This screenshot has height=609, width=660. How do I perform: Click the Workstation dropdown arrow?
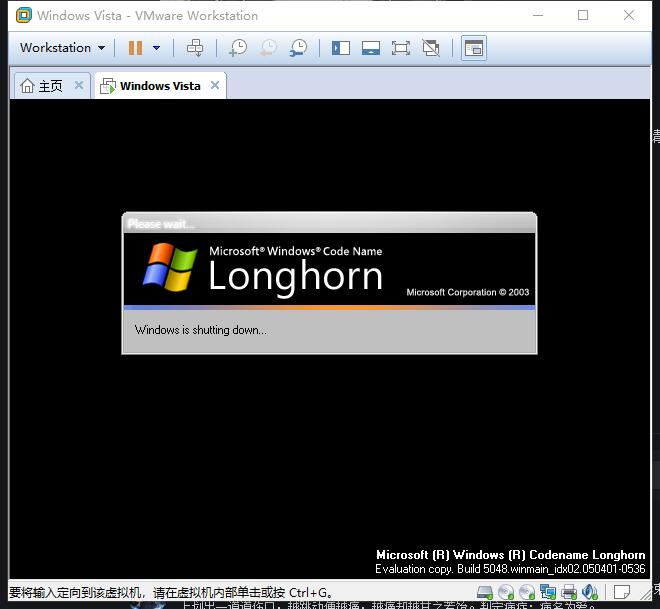pos(101,48)
